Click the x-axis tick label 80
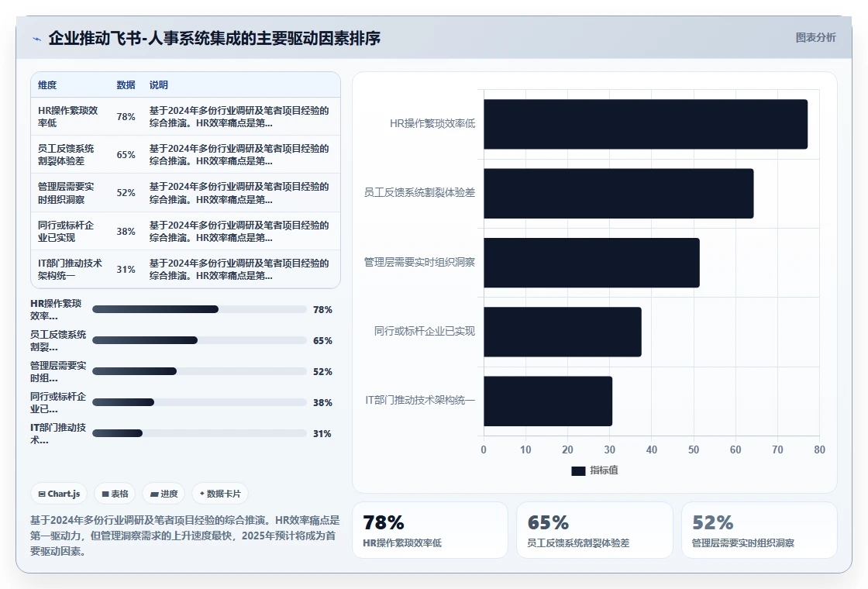This screenshot has width=868, height=589. tap(819, 449)
